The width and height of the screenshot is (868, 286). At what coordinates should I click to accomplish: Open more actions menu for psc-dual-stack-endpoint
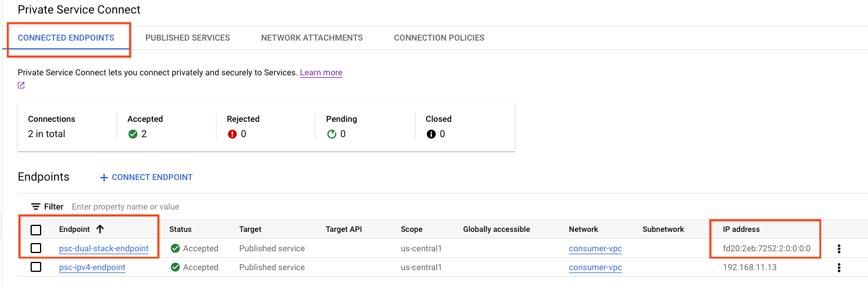point(839,249)
